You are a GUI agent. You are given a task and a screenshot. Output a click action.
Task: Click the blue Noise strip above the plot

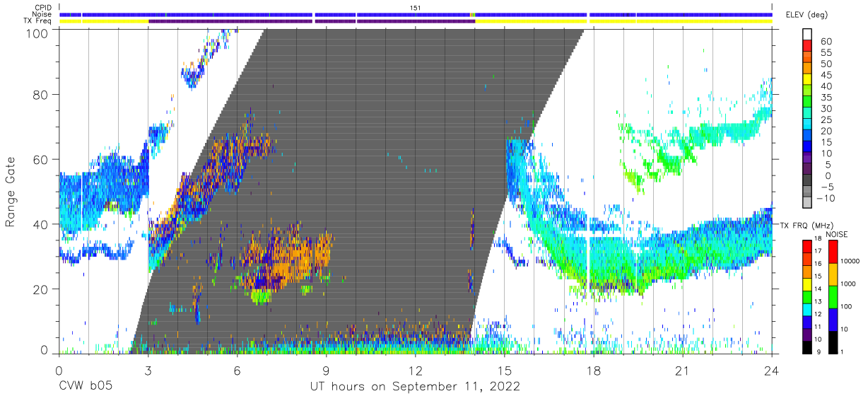[416, 14]
